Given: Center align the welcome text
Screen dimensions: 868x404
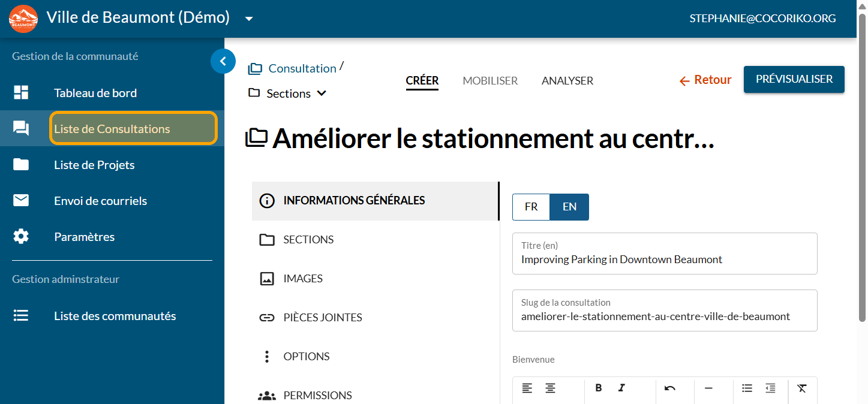Looking at the screenshot, I should [x=550, y=388].
